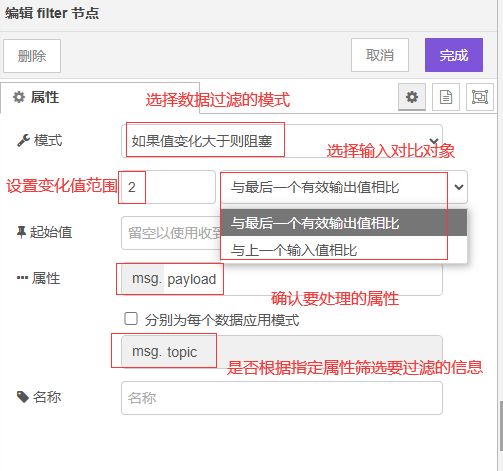
Task: Expand the 模式 mode dropdown
Action: pyautogui.click(x=282, y=141)
